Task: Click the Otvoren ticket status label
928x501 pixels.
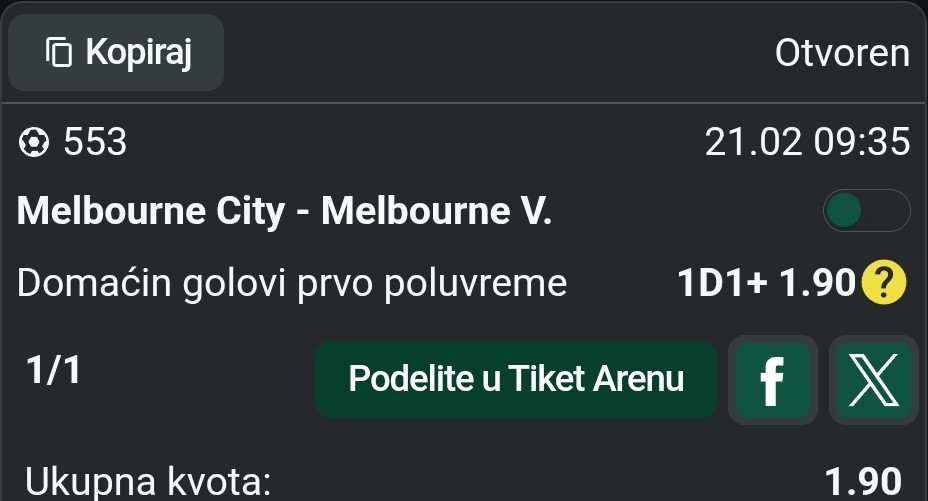Action: [x=842, y=53]
